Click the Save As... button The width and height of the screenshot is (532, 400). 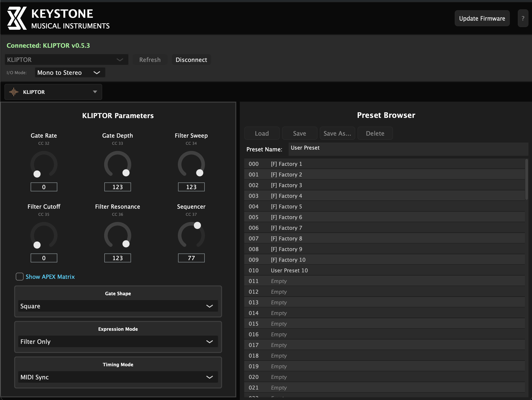coord(337,133)
